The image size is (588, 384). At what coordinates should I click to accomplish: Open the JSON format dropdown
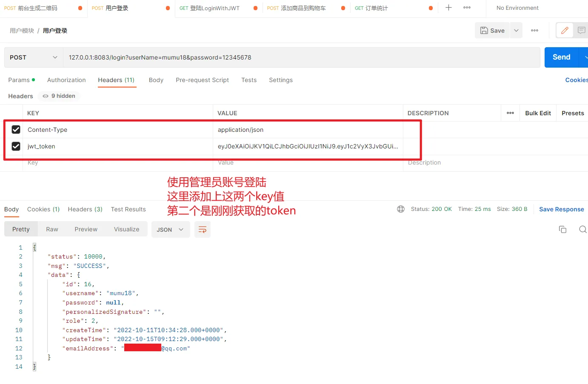170,230
